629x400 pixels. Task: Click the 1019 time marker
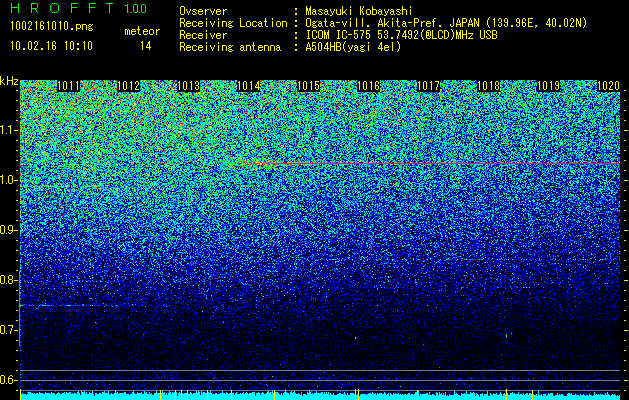(548, 86)
